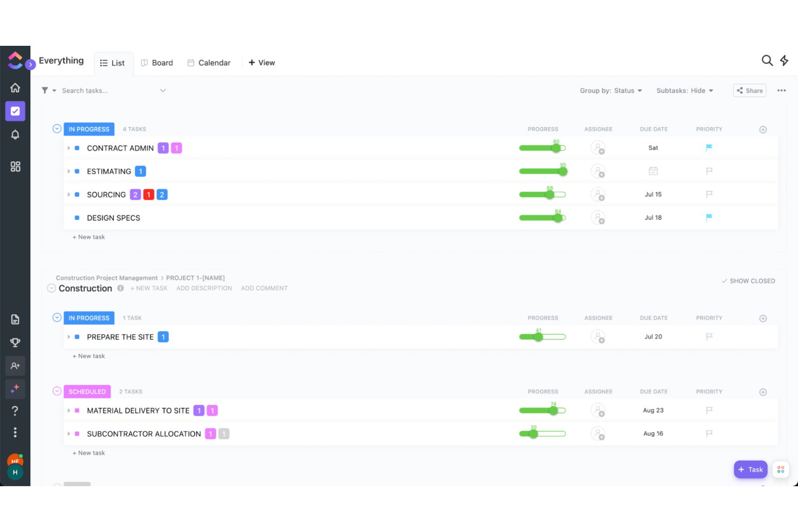This screenshot has width=798, height=532.
Task: Open the quick-action apps grid button
Action: click(x=781, y=469)
